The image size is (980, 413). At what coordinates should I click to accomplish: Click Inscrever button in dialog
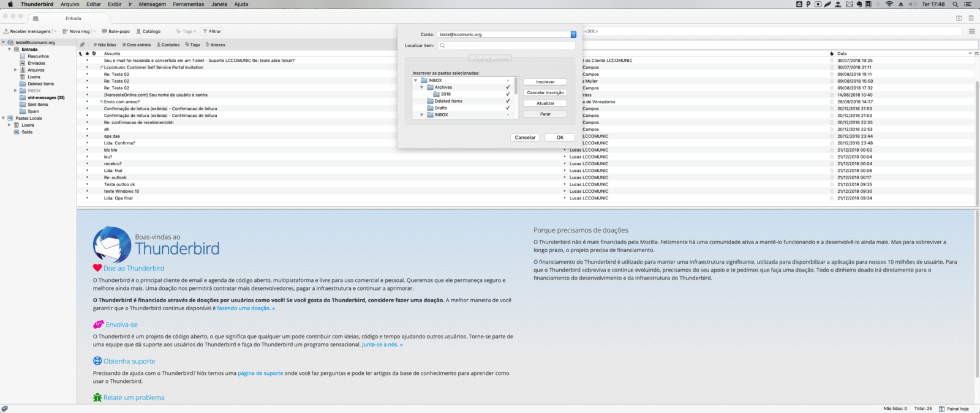click(545, 81)
